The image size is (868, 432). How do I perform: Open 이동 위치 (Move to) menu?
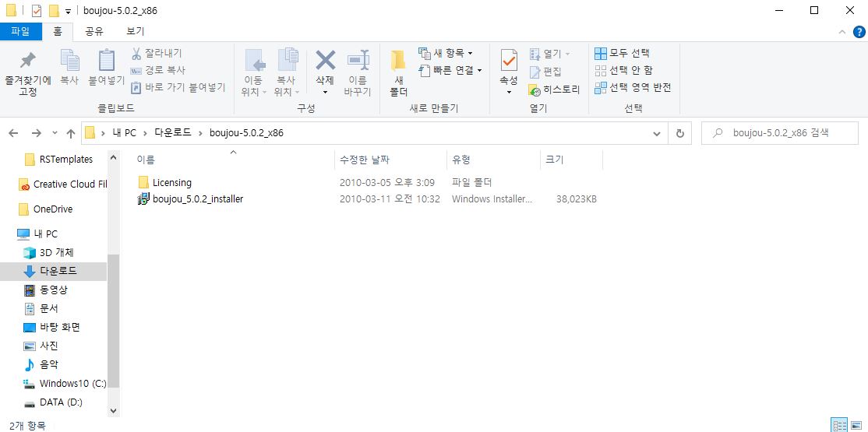click(255, 73)
